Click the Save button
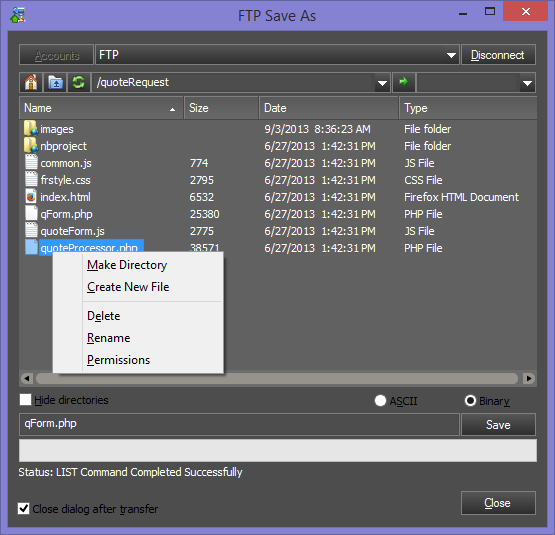Screen dimensions: 555x535 click(x=498, y=425)
